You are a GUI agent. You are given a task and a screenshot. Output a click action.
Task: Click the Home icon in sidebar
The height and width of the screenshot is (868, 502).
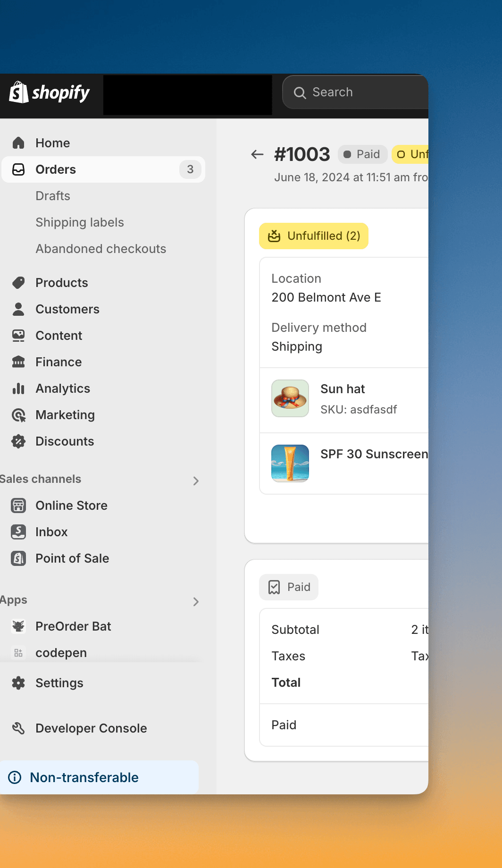18,143
